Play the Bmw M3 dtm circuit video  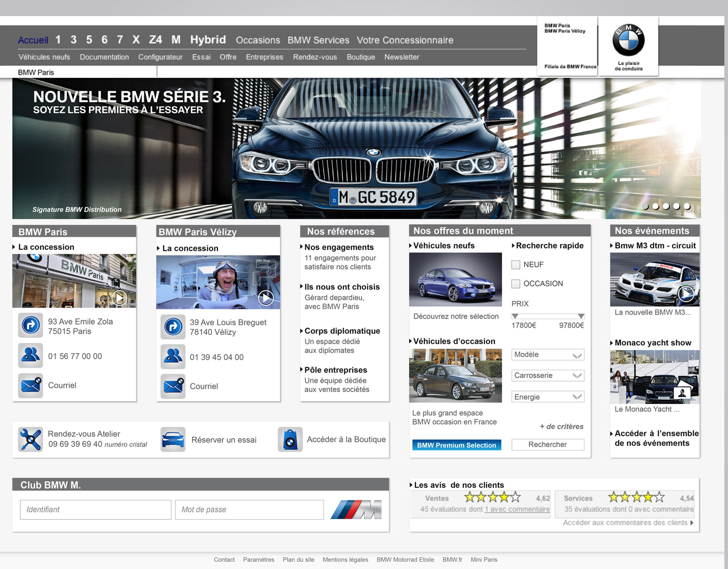click(686, 294)
